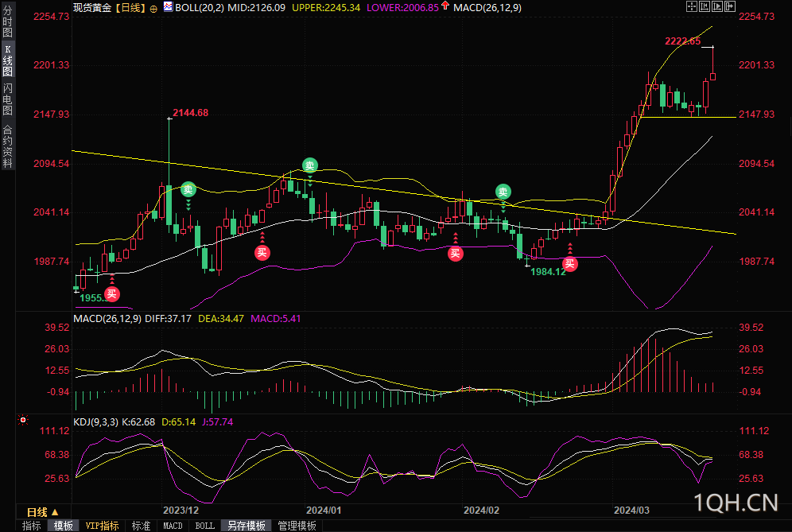Click the red 买 marker near 2024/02 start
Image resolution: width=792 pixels, height=532 pixels.
pos(455,254)
